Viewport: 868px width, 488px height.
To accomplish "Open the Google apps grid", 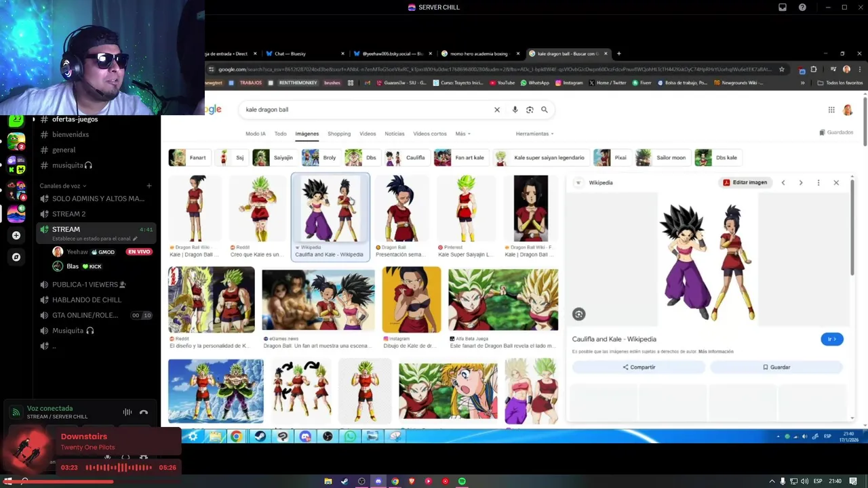I will pos(831,110).
